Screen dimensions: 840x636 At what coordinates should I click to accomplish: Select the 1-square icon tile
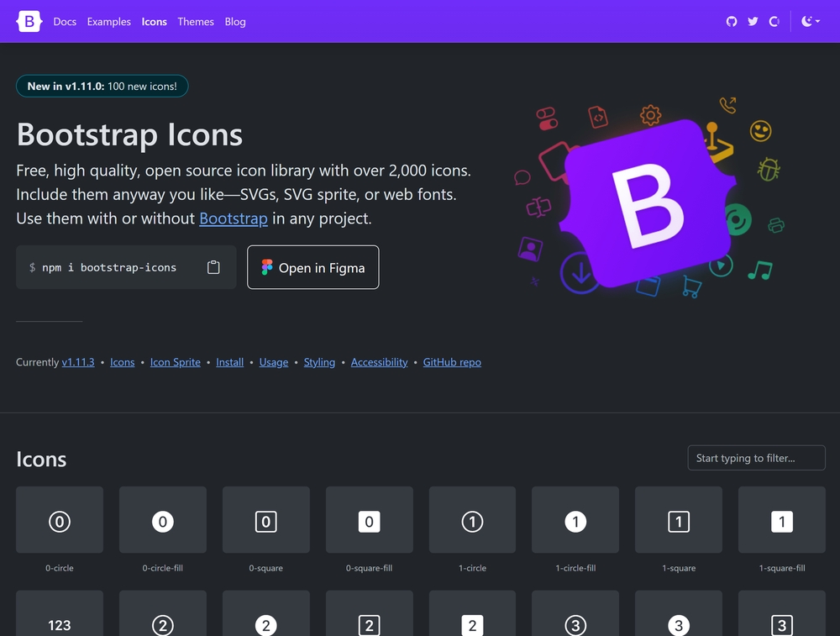pos(679,520)
